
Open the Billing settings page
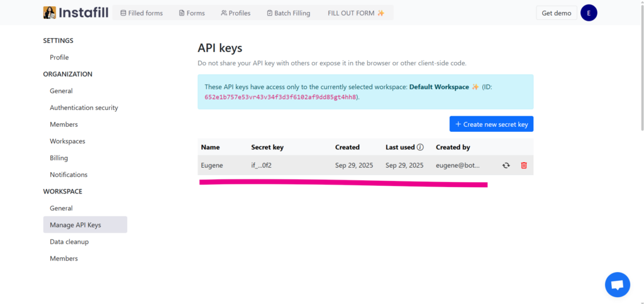[x=58, y=158]
